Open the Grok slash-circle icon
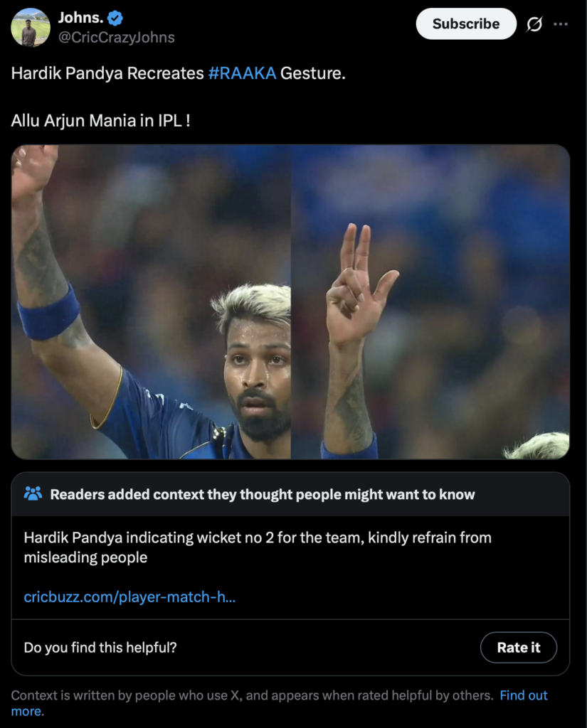The width and height of the screenshot is (587, 728). (x=534, y=24)
